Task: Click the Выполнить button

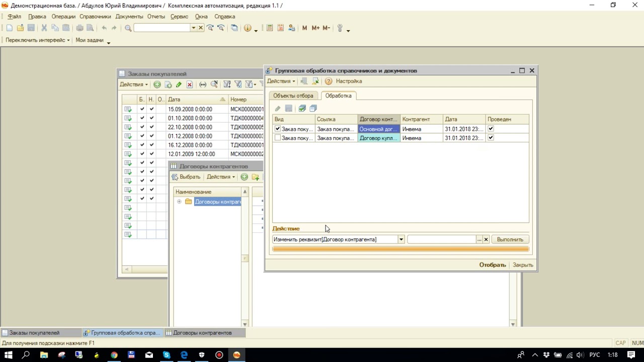Action: click(x=510, y=239)
